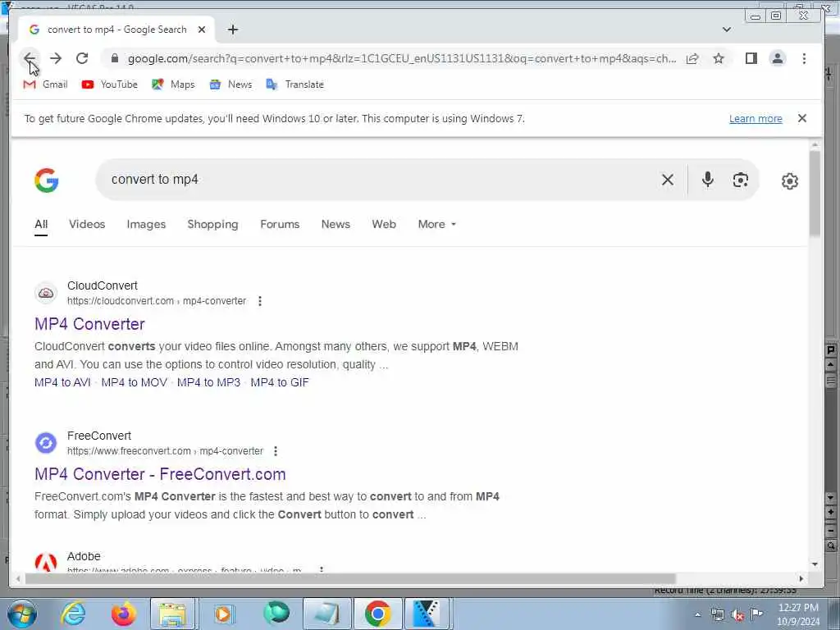840x630 pixels.
Task: Launch Internet Explorer from the taskbar
Action: pos(73,614)
